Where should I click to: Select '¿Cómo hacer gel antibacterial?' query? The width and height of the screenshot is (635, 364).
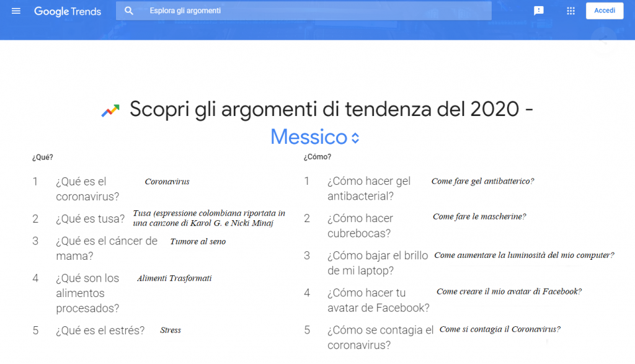[369, 189]
